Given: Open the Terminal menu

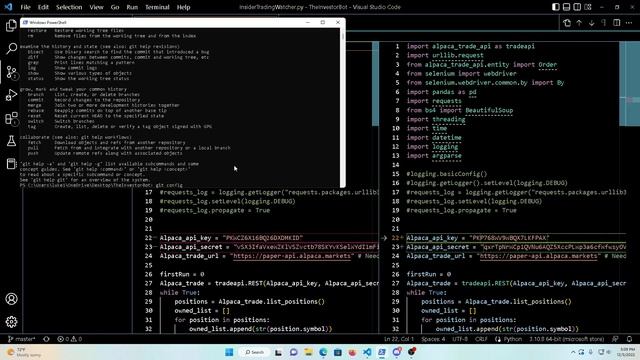Looking at the screenshot, I should 157,7.
